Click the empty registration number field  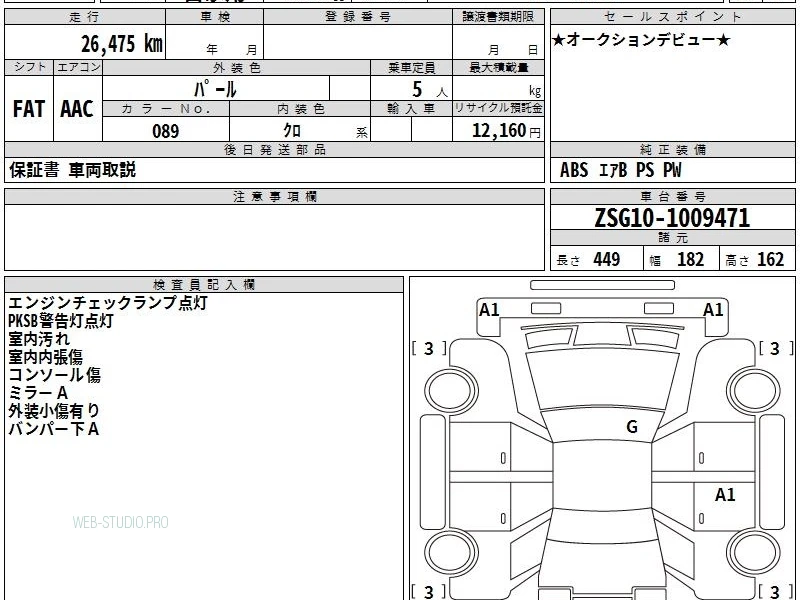click(358, 42)
